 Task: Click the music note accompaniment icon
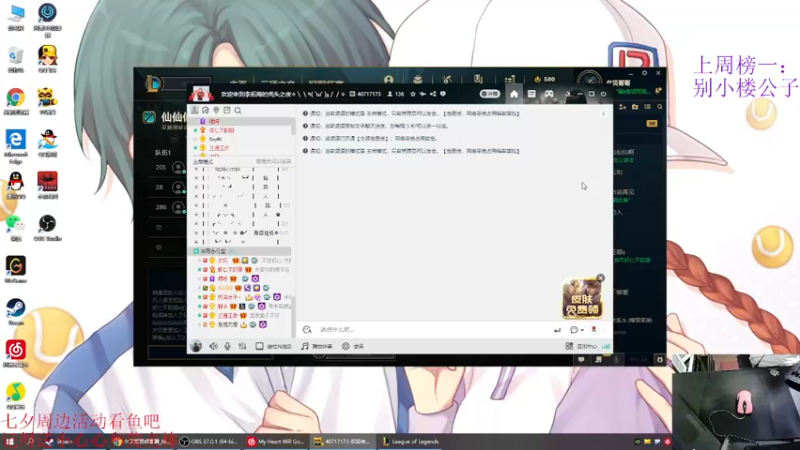pyautogui.click(x=305, y=346)
